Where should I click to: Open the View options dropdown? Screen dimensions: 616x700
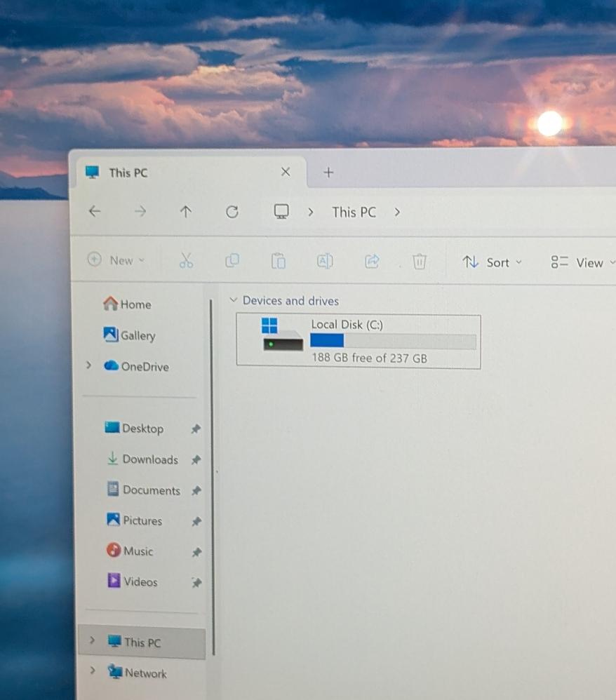(x=582, y=262)
